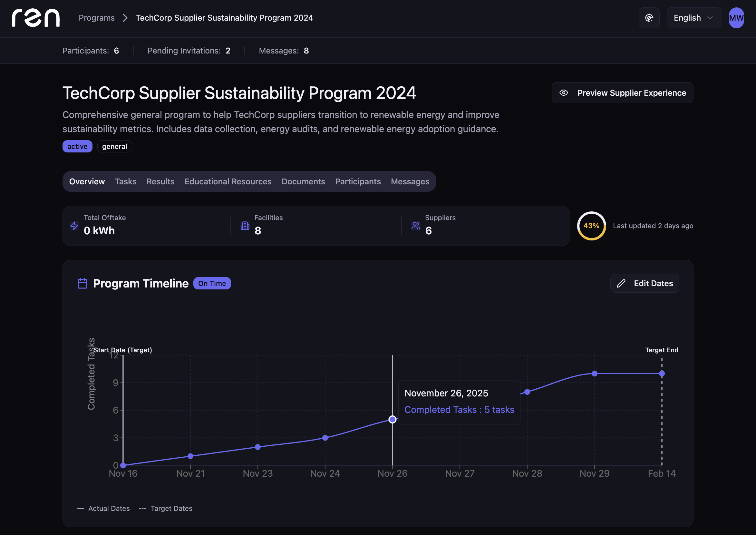Click the lightning bolt Total Offtake icon
The width and height of the screenshot is (756, 535).
click(x=74, y=226)
